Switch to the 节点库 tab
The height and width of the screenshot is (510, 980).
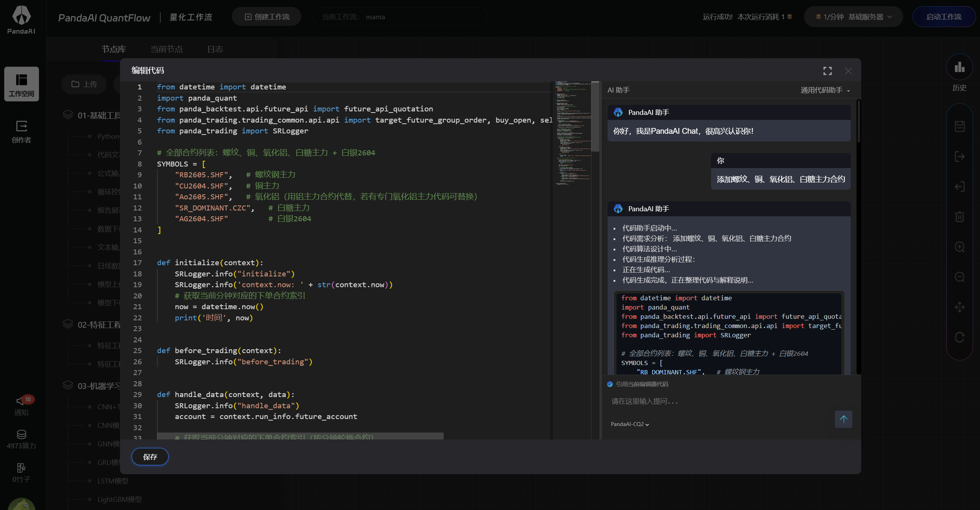tap(114, 49)
